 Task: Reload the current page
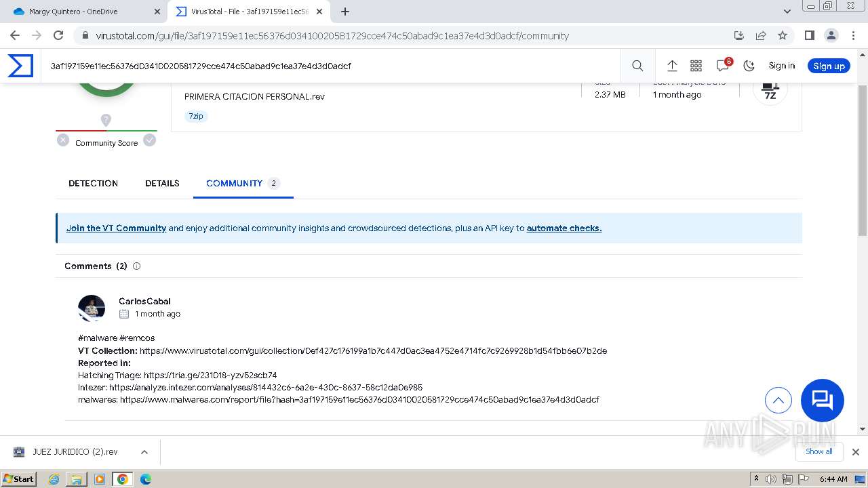[x=58, y=35]
